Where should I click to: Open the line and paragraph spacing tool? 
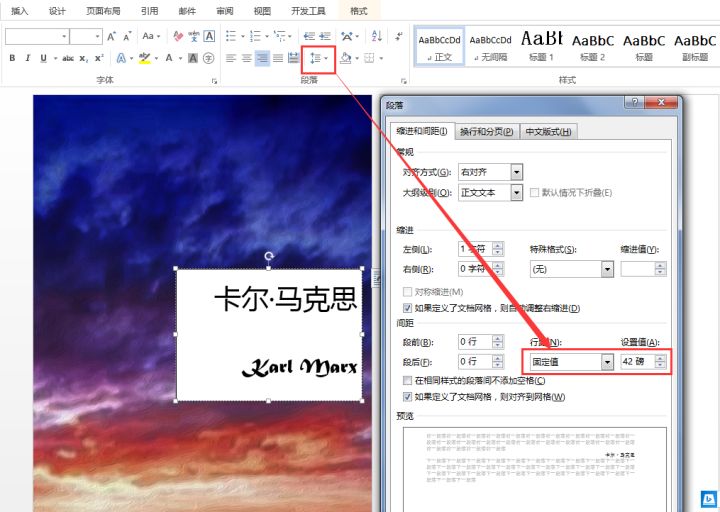[319, 58]
